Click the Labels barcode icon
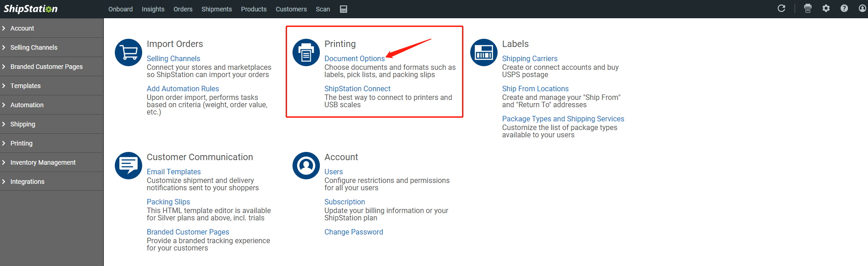The width and height of the screenshot is (868, 266). point(484,52)
